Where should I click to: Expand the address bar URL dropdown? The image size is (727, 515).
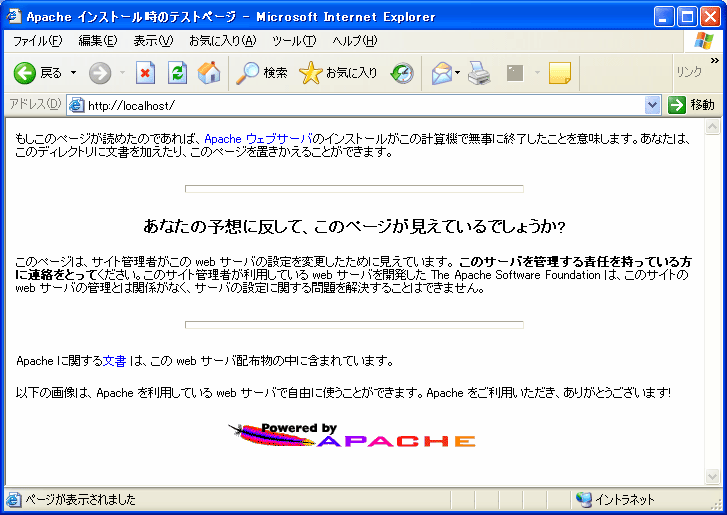653,105
